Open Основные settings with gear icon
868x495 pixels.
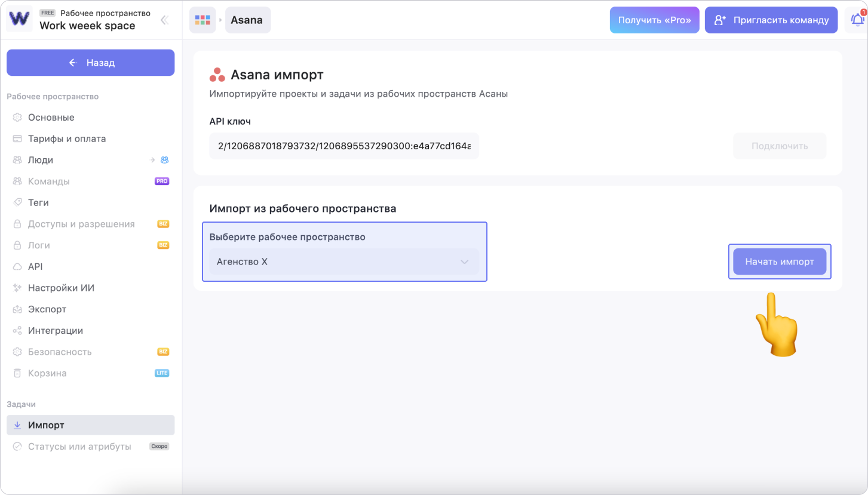point(17,118)
